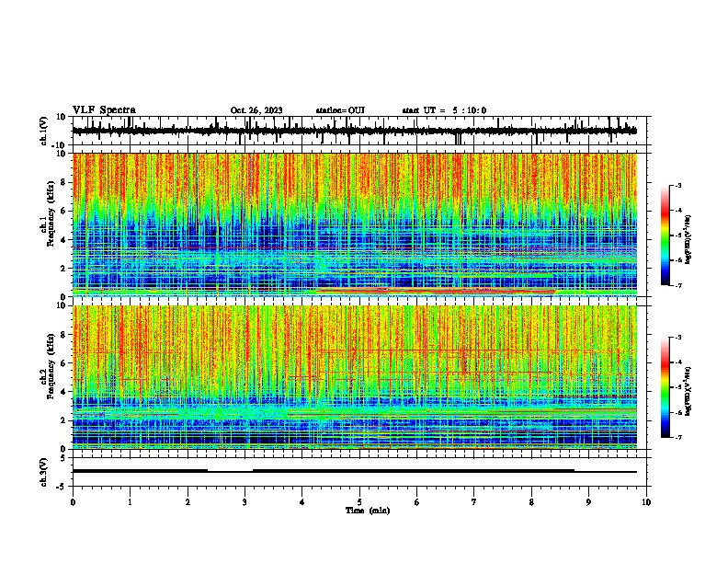This screenshot has height=563, width=728.
Task: Click the time axis tick label '8'
Action: click(x=531, y=502)
